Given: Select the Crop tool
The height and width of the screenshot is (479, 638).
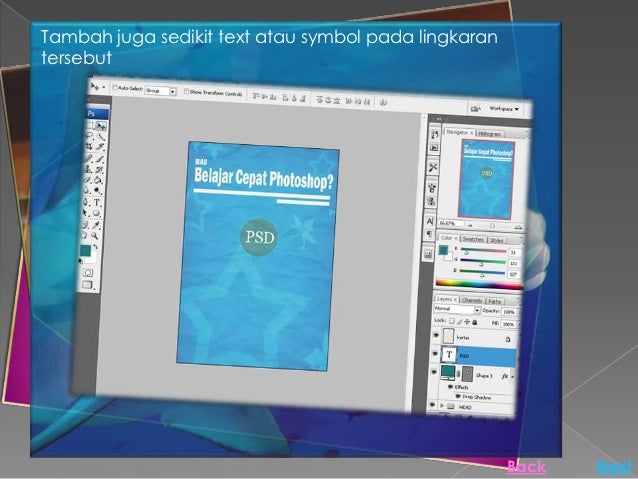Looking at the screenshot, I should click(x=88, y=147).
